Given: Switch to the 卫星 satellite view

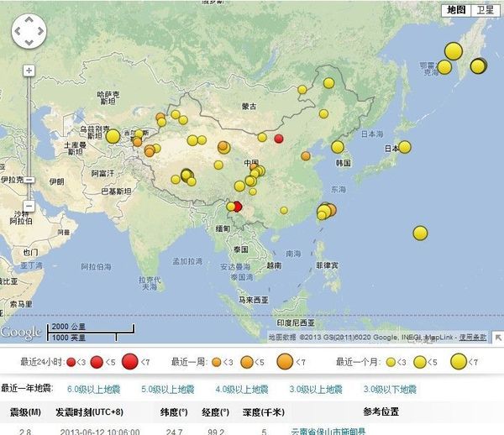Looking at the screenshot, I should 485,10.
